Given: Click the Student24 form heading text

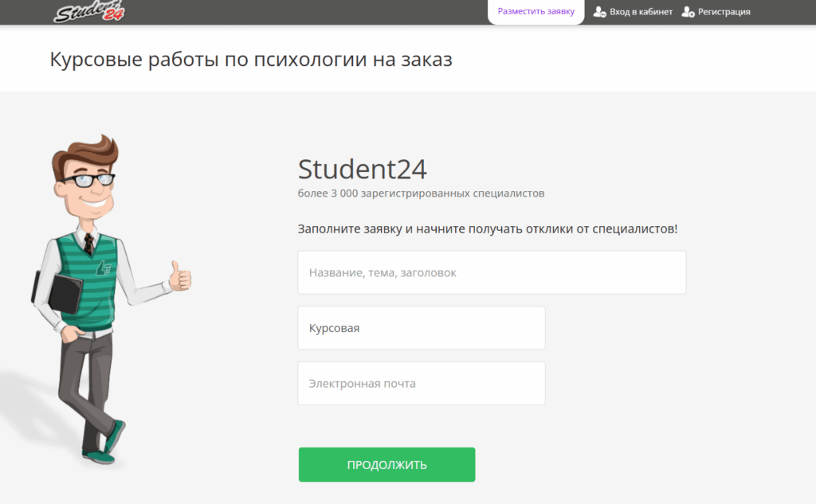Looking at the screenshot, I should point(363,169).
